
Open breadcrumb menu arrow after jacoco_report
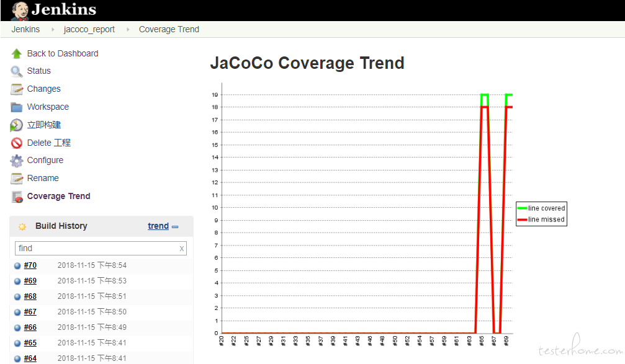click(128, 30)
